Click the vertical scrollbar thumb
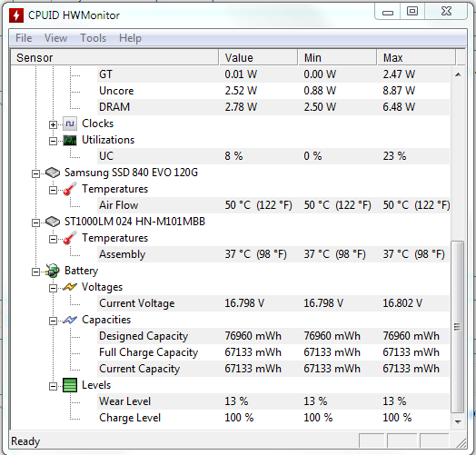Viewport: 476px width, 455px height. (x=458, y=327)
